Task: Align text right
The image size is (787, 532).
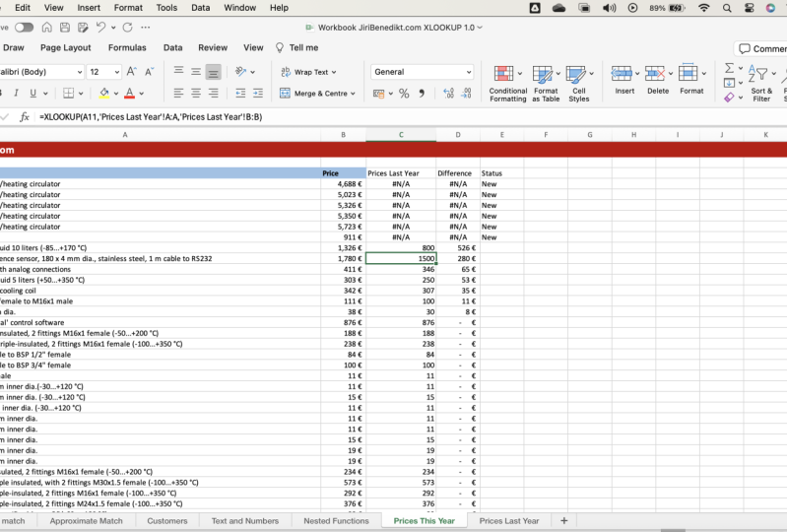Action: pyautogui.click(x=214, y=93)
